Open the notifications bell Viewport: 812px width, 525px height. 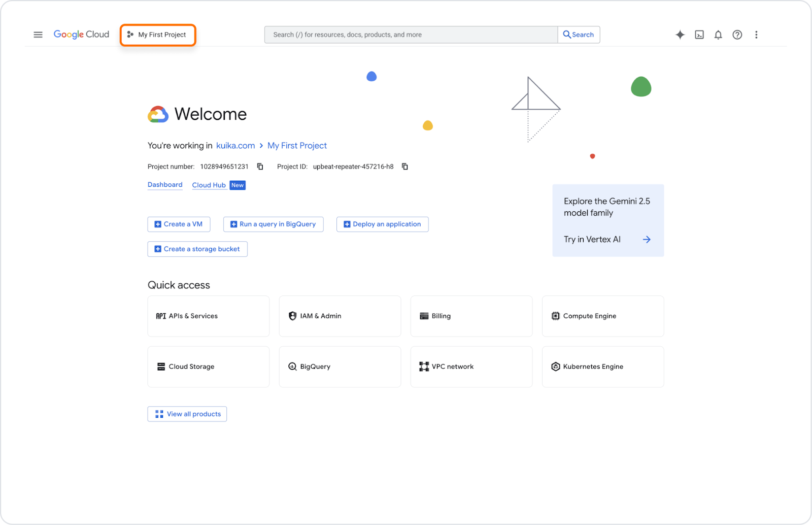718,35
